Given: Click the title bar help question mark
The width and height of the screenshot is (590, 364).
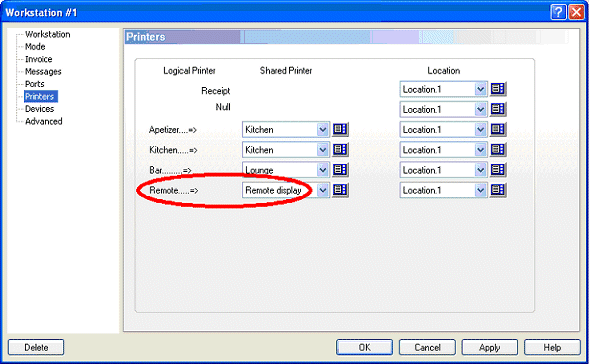Looking at the screenshot, I should [558, 12].
